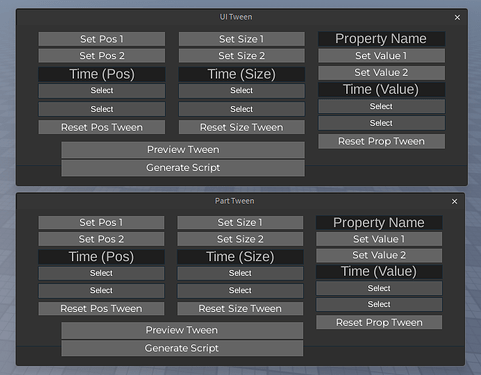Click Reset Size Tween in Part Tween

[240, 309]
